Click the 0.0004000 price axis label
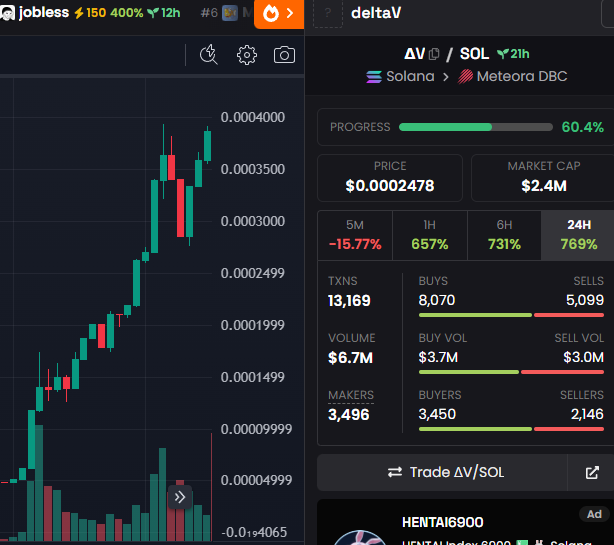The image size is (614, 545). [253, 117]
